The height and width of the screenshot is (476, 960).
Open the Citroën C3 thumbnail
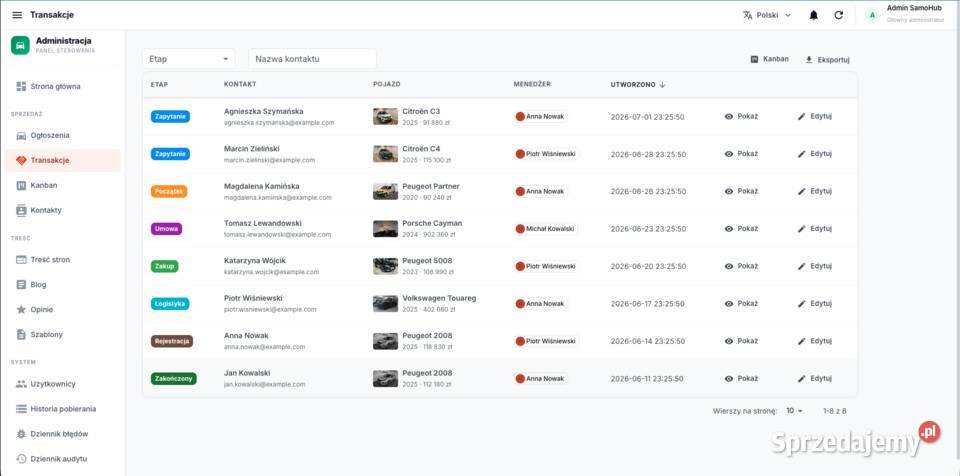[x=385, y=116]
